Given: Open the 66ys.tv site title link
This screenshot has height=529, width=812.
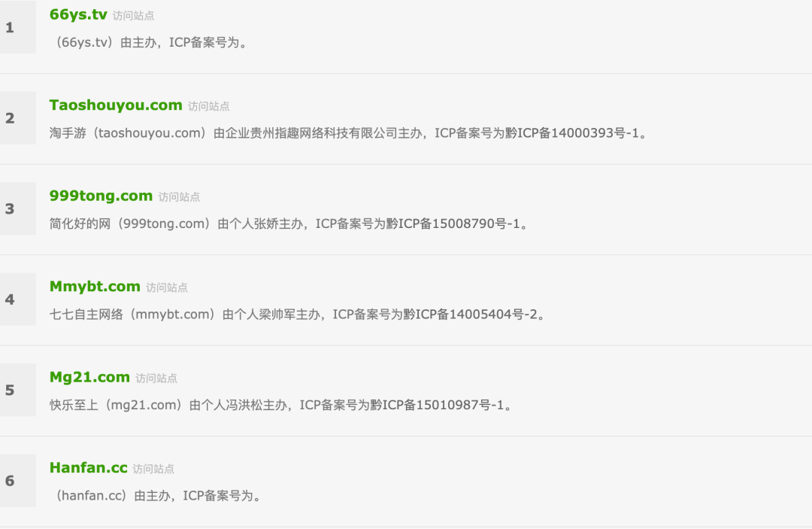Looking at the screenshot, I should [x=78, y=14].
